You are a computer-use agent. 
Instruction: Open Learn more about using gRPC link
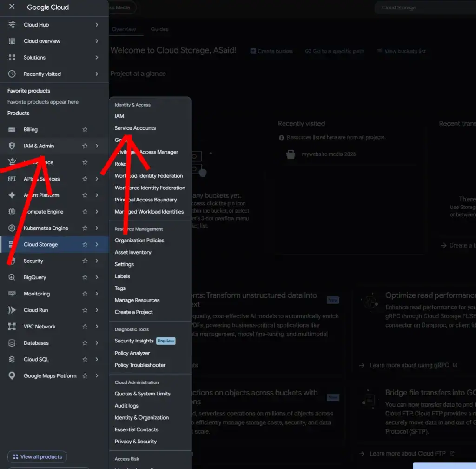tap(408, 365)
